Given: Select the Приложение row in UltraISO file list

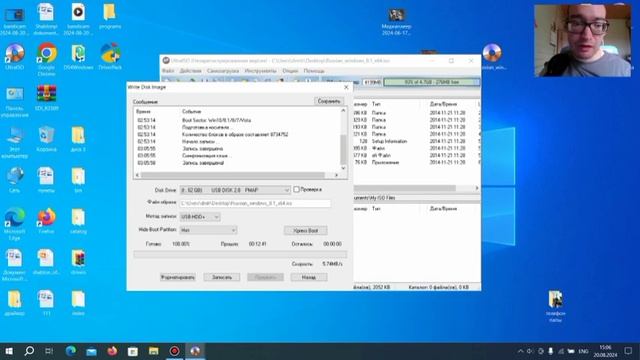Looking at the screenshot, I should click(416, 162).
